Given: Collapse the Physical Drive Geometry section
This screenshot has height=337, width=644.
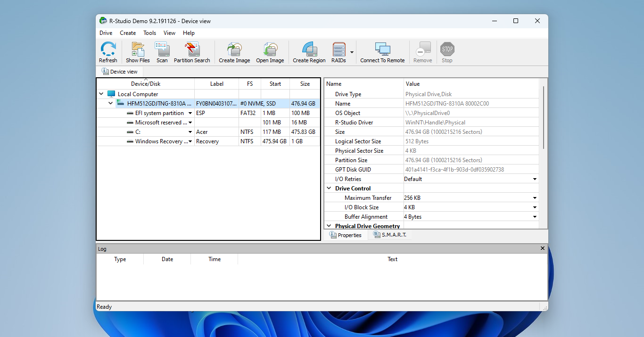Looking at the screenshot, I should pos(329,226).
